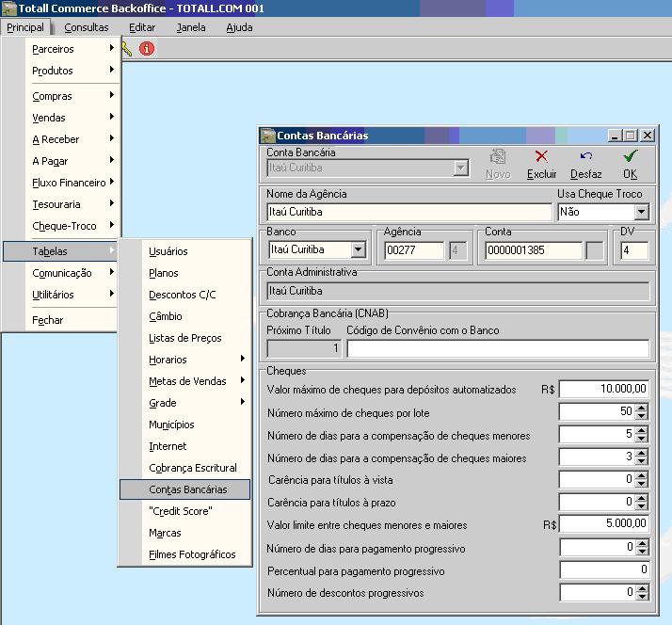Open the Usa Cheque Troco dropdown
The height and width of the screenshot is (625, 672).
tap(641, 213)
